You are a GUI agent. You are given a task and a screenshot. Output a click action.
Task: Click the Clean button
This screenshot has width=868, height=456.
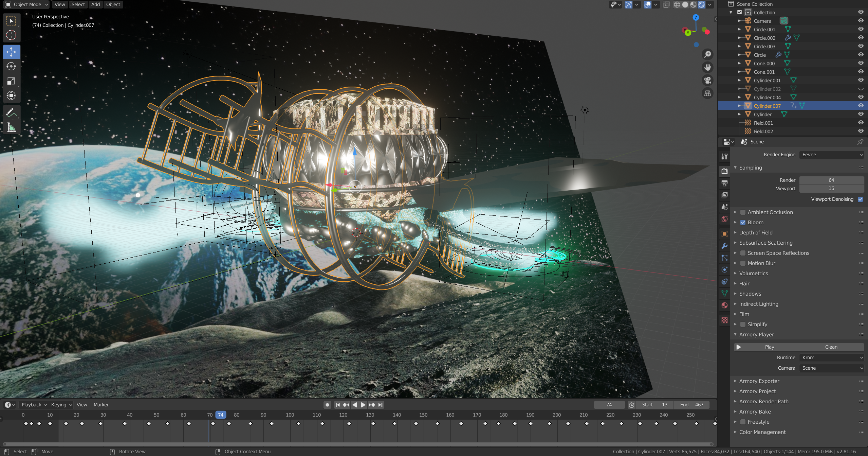click(831, 347)
